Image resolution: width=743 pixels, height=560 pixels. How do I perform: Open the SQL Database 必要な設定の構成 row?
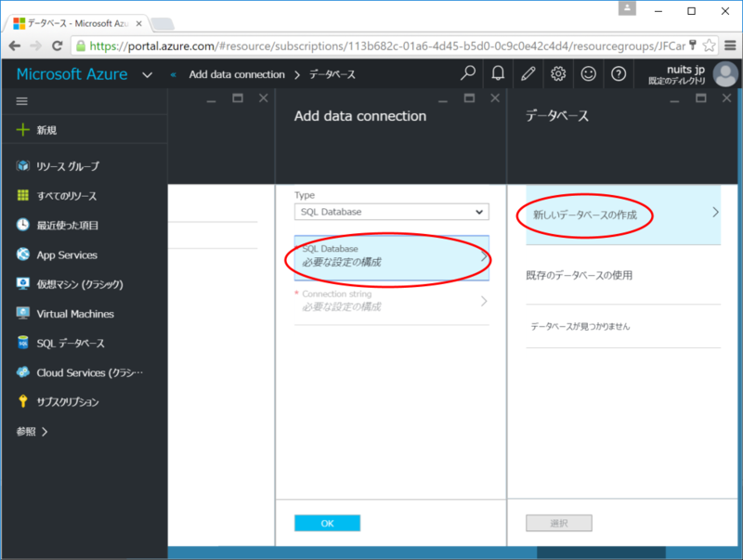[391, 258]
